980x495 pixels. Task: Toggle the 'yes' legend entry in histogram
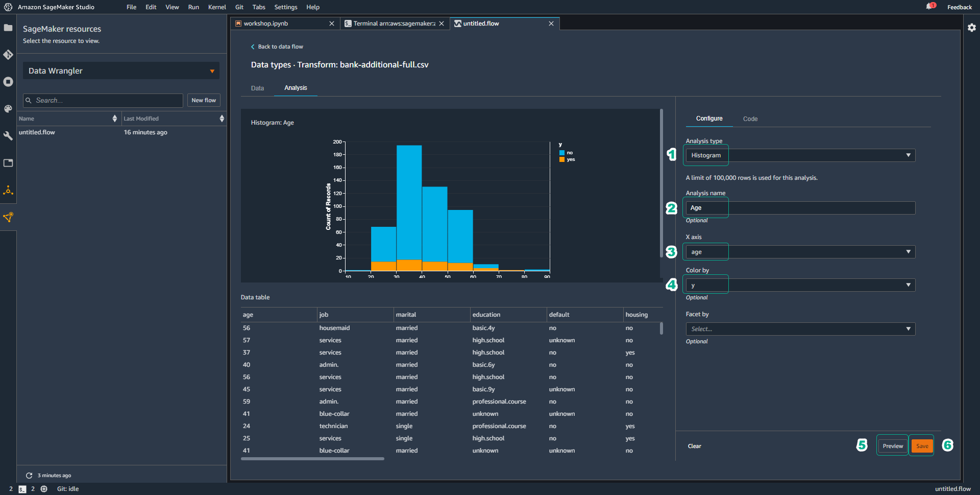tap(567, 159)
